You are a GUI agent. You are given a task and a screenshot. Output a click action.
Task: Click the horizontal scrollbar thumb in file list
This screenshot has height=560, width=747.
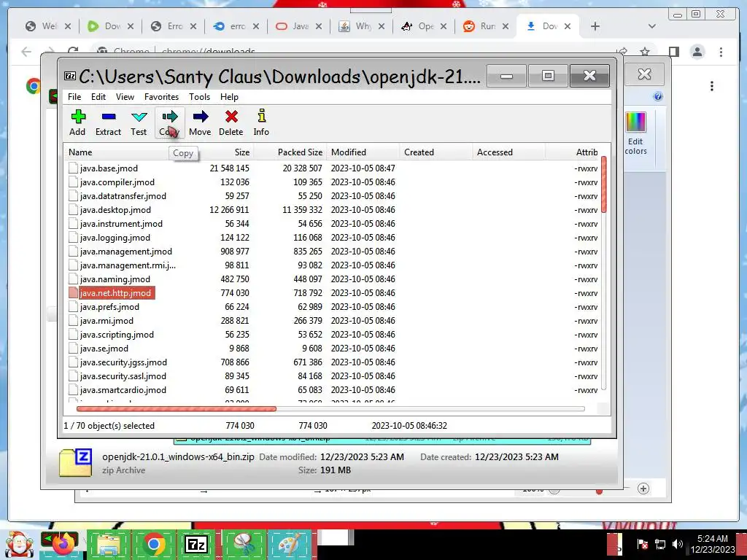(177, 408)
